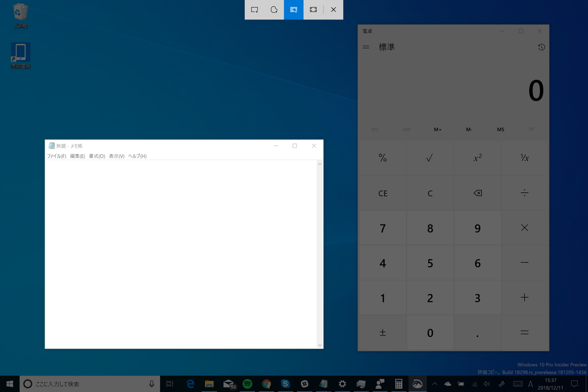The width and height of the screenshot is (588, 392).
Task: Click the C clear key
Action: pyautogui.click(x=430, y=193)
